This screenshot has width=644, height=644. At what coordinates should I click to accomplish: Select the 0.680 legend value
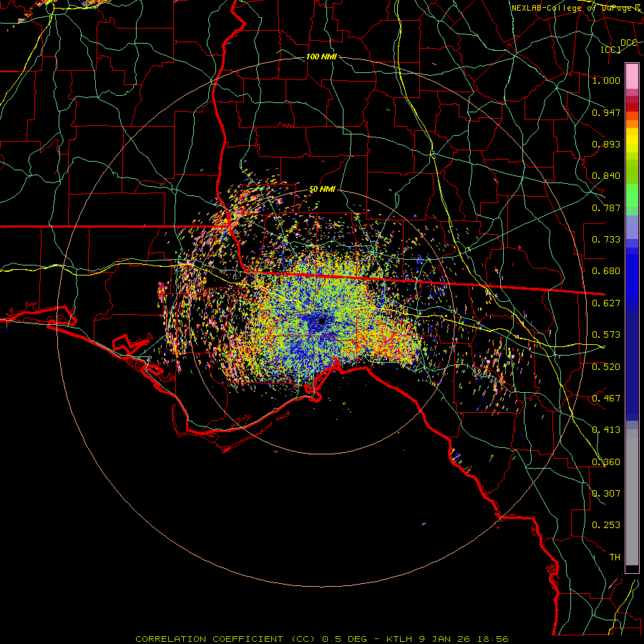[606, 271]
